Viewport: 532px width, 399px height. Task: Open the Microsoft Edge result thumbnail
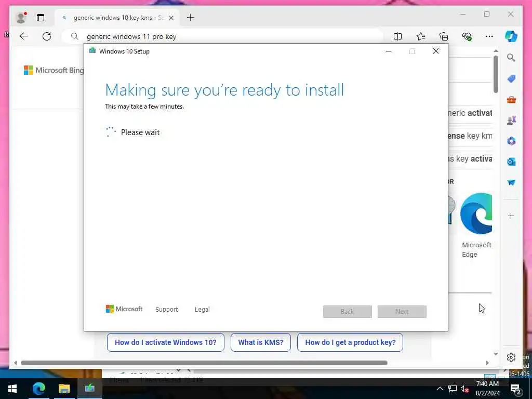click(x=476, y=214)
